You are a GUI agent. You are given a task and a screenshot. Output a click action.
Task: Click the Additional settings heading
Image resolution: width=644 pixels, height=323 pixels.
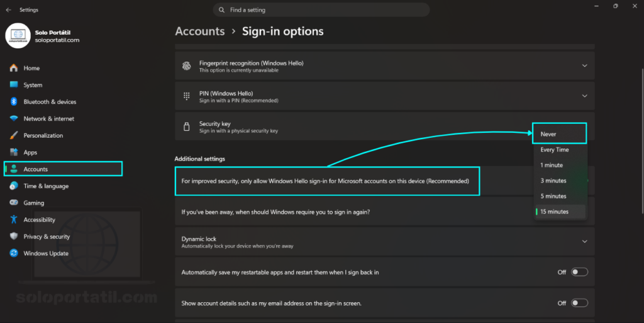pyautogui.click(x=199, y=159)
